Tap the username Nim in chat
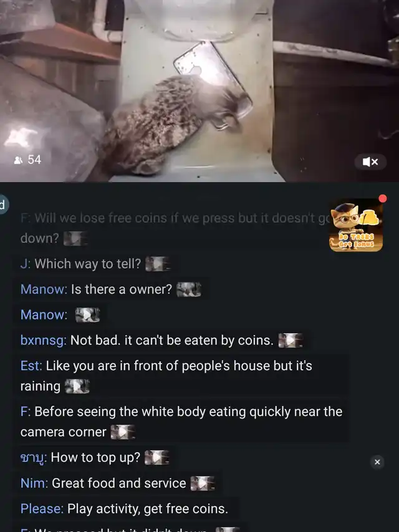Image resolution: width=399 pixels, height=532 pixels. coord(34,483)
